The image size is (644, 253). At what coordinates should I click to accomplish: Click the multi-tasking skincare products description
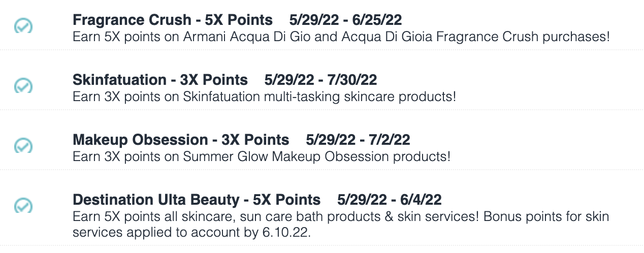(x=265, y=97)
